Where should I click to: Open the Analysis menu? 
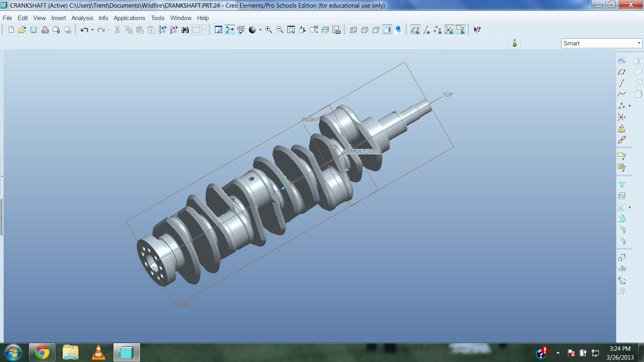(x=82, y=18)
